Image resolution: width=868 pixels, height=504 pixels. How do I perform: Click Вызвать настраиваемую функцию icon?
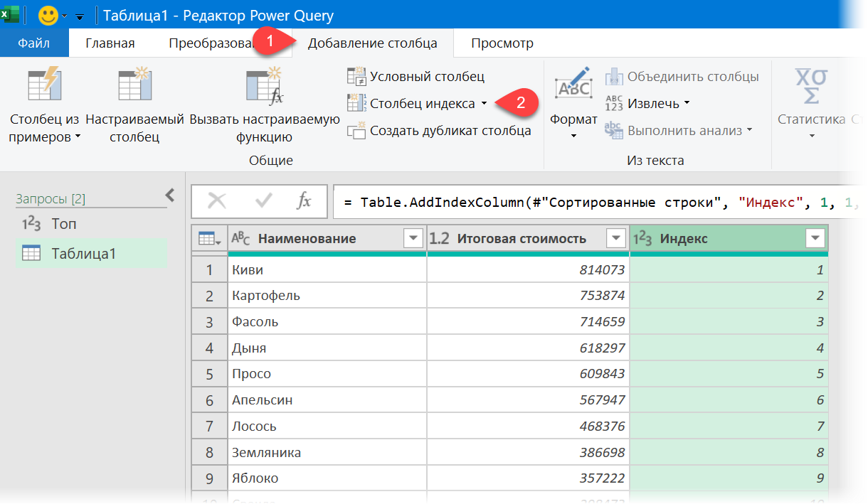(x=265, y=85)
